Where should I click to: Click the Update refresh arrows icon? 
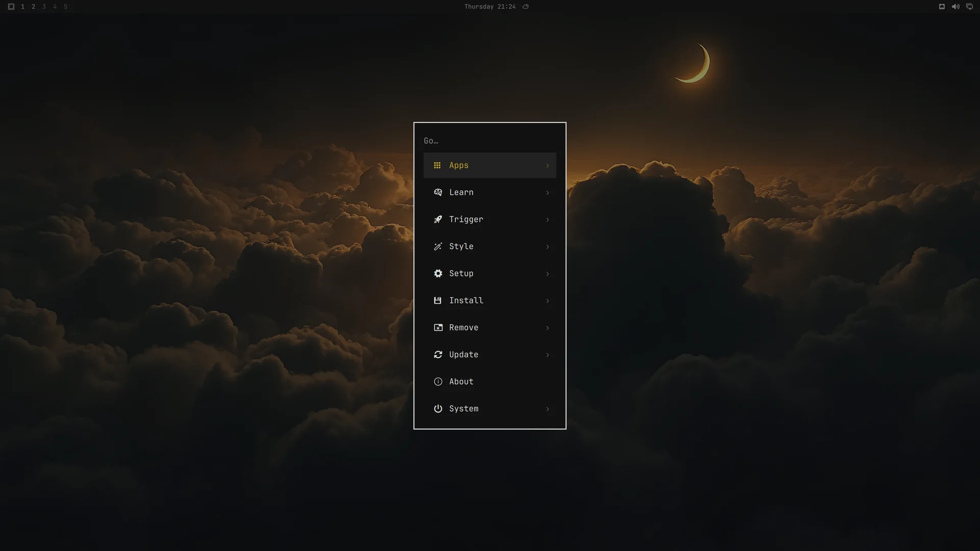point(438,355)
